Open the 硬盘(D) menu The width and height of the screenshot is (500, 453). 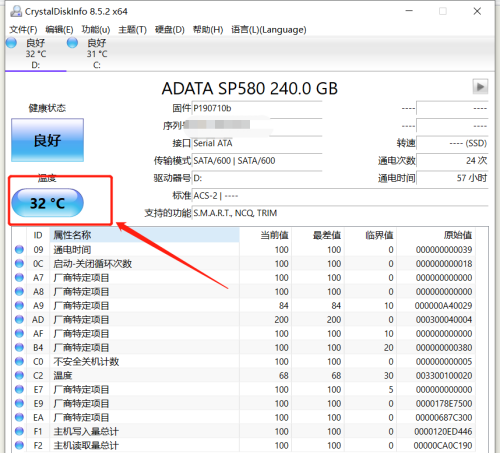click(x=170, y=30)
